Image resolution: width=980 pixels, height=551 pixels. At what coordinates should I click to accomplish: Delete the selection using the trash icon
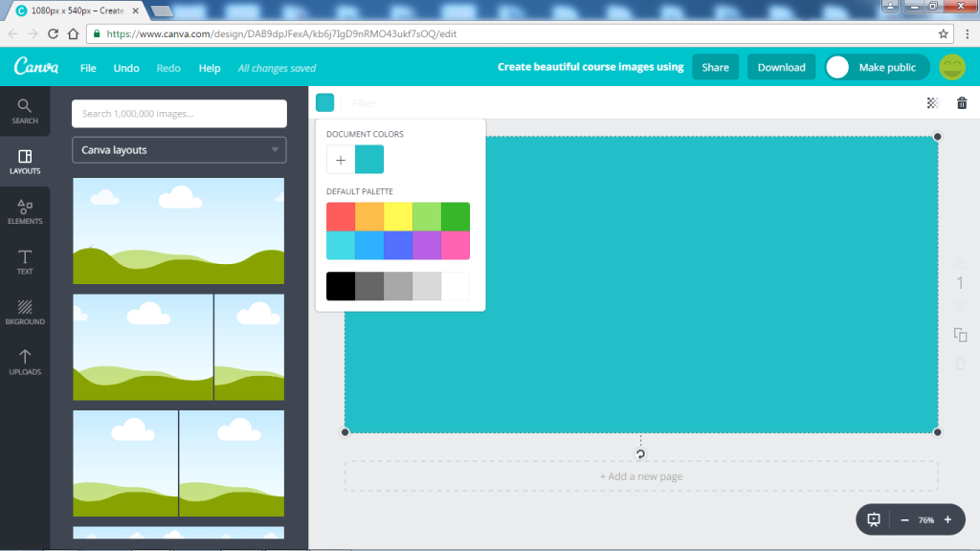pyautogui.click(x=962, y=102)
